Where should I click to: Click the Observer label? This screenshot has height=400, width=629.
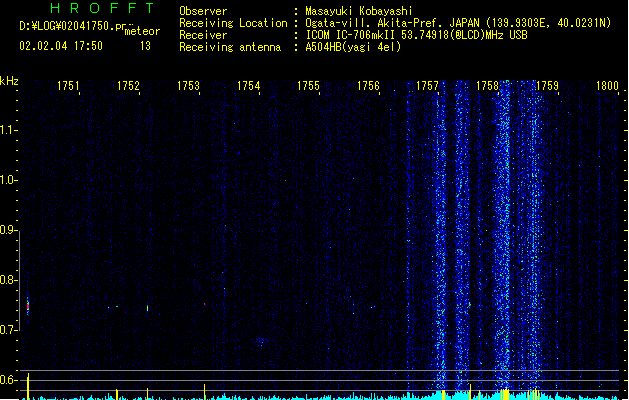(203, 11)
